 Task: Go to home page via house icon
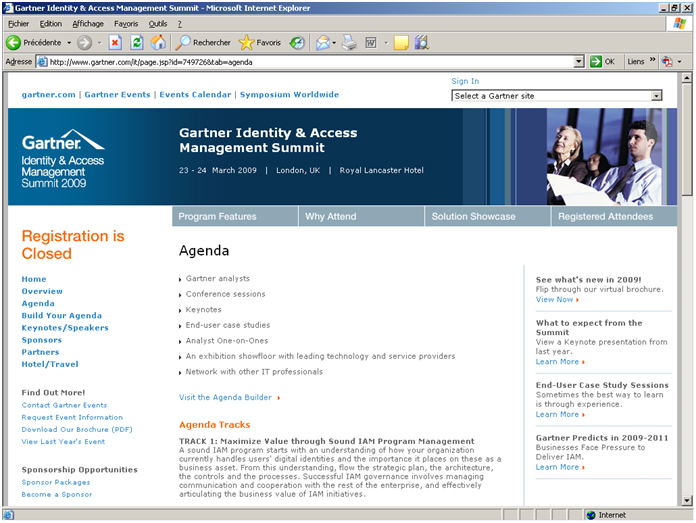[x=158, y=43]
